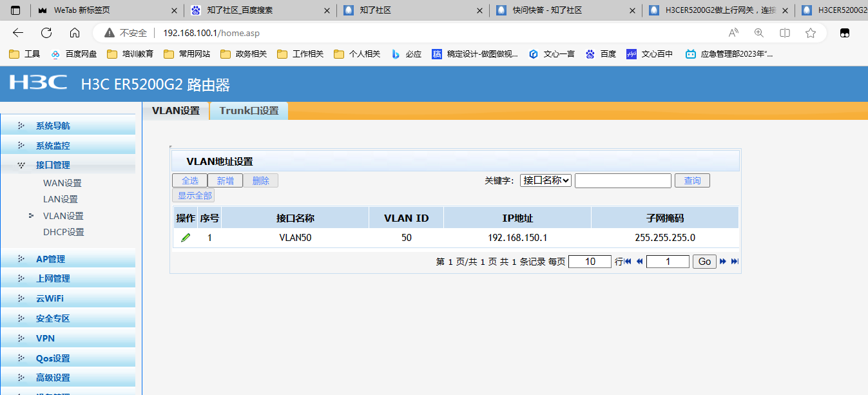
Task: Open LAN设置 in the sidebar
Action: [61, 199]
